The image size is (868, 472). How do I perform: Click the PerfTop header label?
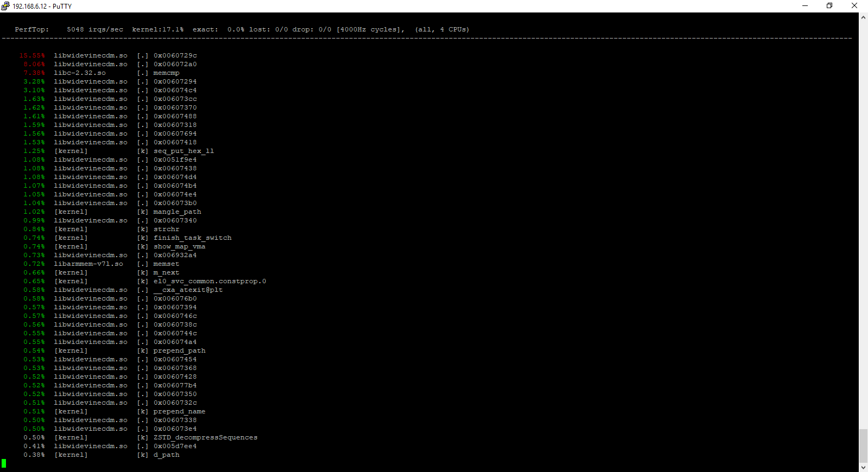(x=31, y=30)
